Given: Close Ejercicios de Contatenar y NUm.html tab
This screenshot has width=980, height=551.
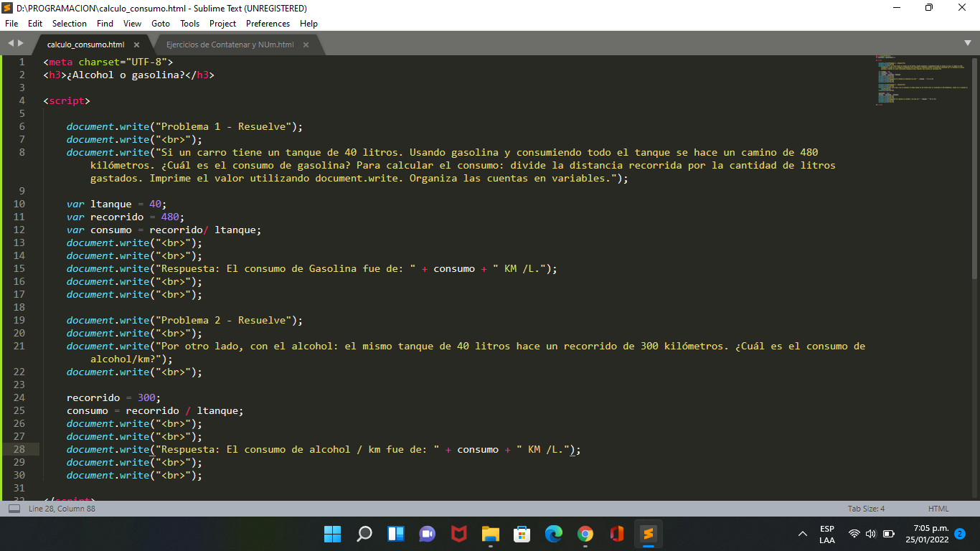Looking at the screenshot, I should coord(306,44).
